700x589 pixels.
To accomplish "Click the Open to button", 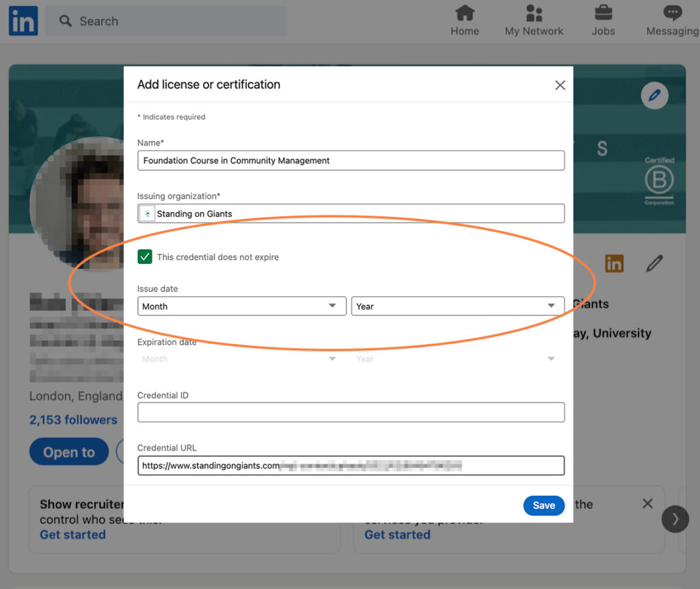I will pos(69,451).
